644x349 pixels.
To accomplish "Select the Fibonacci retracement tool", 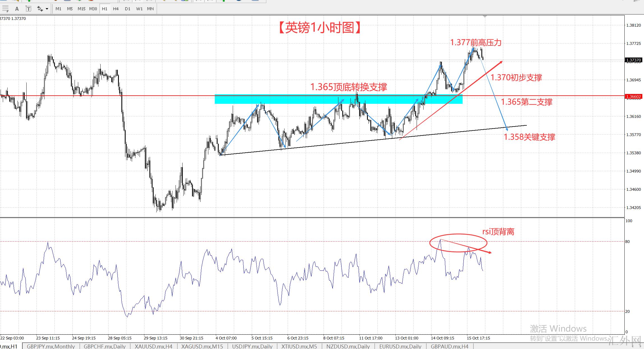I will click(x=5, y=9).
